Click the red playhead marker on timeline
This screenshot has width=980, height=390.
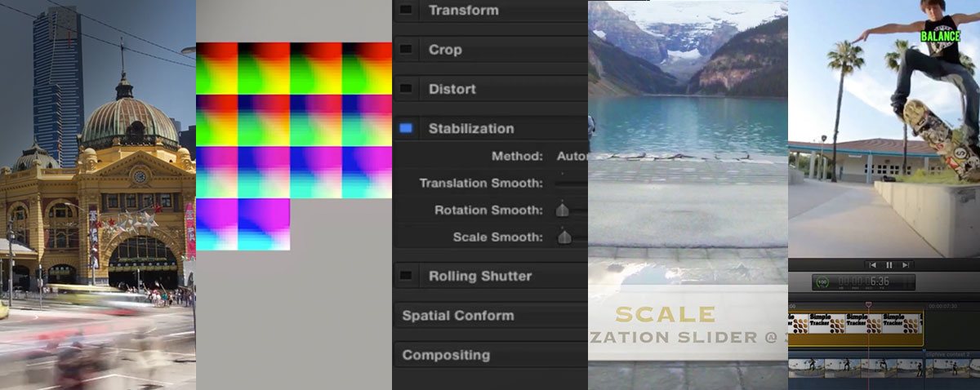pyautogui.click(x=868, y=305)
